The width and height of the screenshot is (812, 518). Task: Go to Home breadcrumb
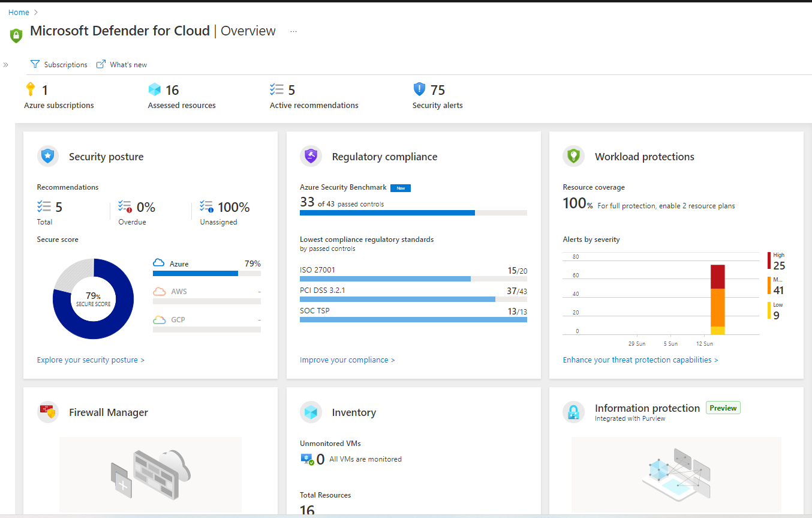pos(19,12)
